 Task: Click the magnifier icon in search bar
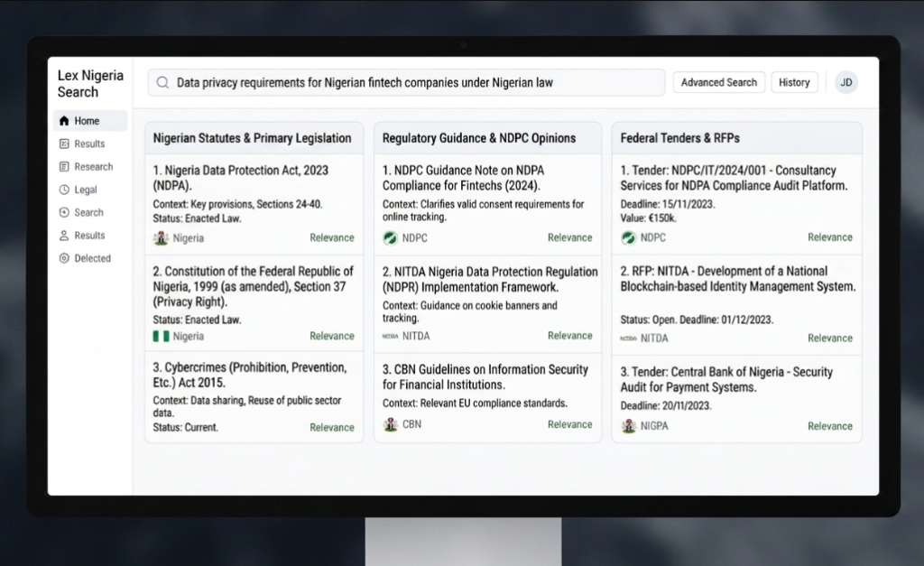[162, 82]
